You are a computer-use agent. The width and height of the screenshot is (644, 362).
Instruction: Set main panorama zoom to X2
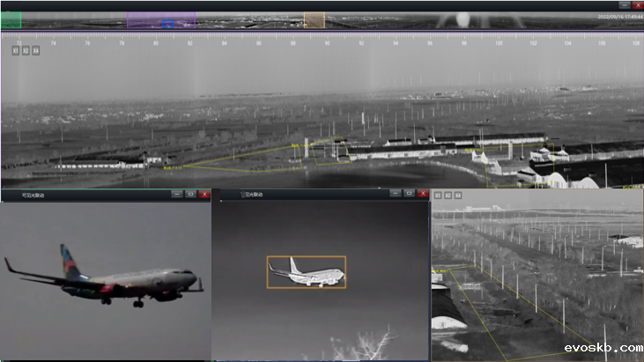point(26,50)
